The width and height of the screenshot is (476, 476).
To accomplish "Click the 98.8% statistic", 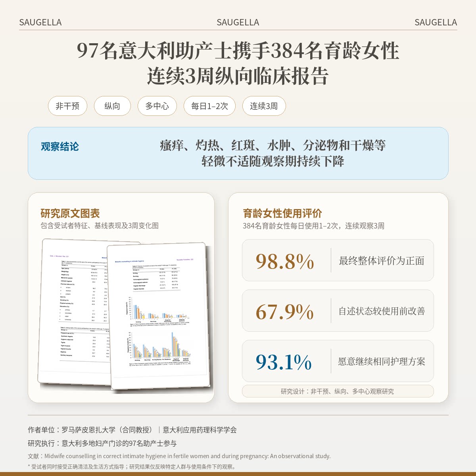I will coord(285,261).
